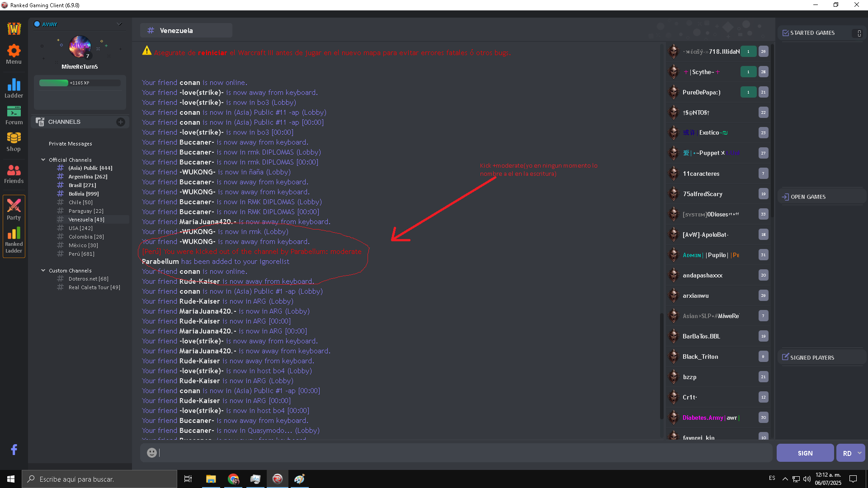Add a new channel with plus icon

click(120, 122)
